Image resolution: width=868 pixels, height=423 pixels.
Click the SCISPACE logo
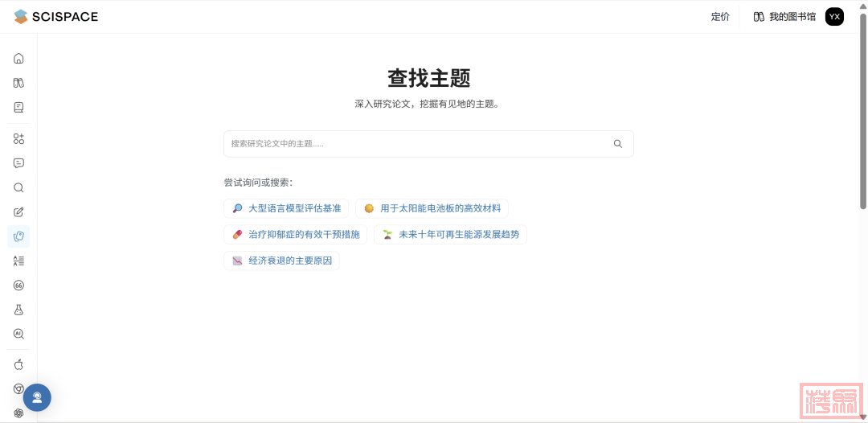pyautogui.click(x=56, y=17)
